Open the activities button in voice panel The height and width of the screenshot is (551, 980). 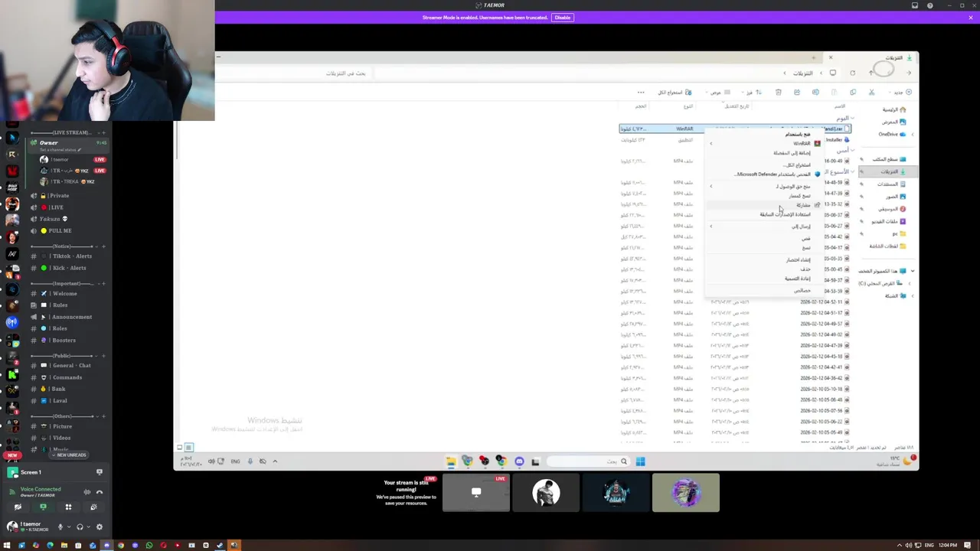68,507
